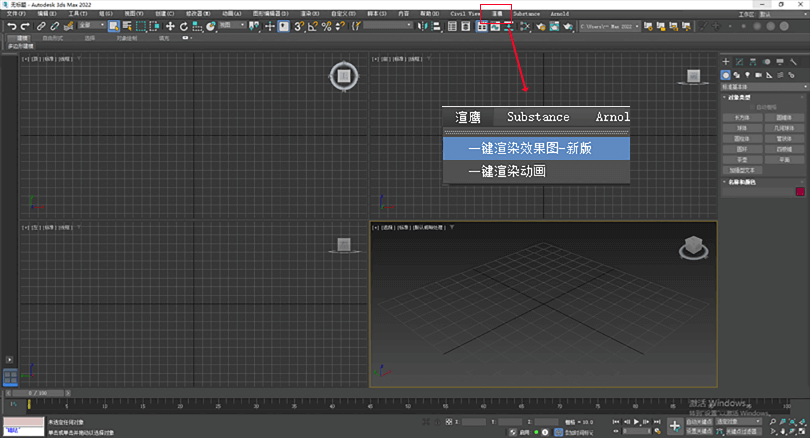Click the Undo arrow icon
The height and width of the screenshot is (438, 810).
[x=11, y=26]
